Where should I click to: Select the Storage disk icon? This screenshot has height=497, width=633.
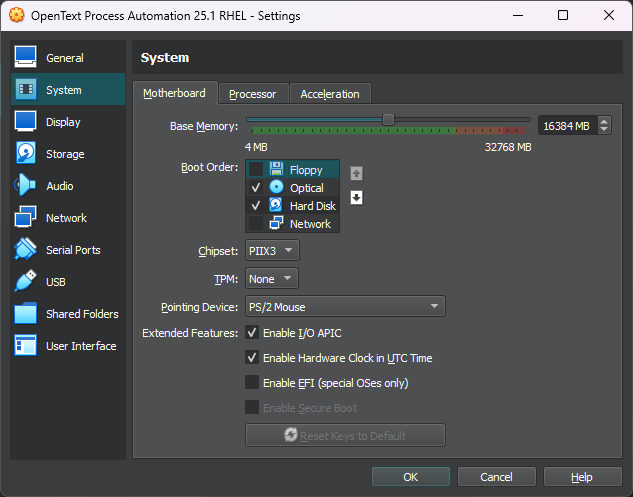click(26, 154)
